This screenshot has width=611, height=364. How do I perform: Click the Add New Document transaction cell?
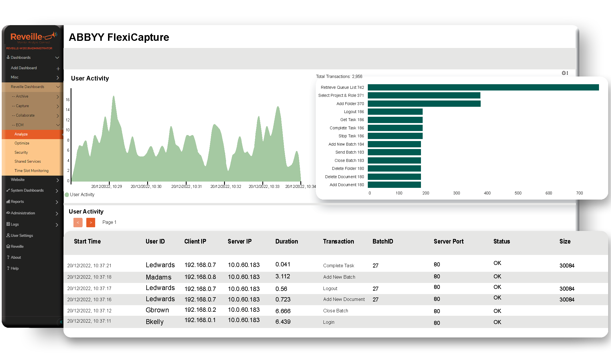coord(344,299)
